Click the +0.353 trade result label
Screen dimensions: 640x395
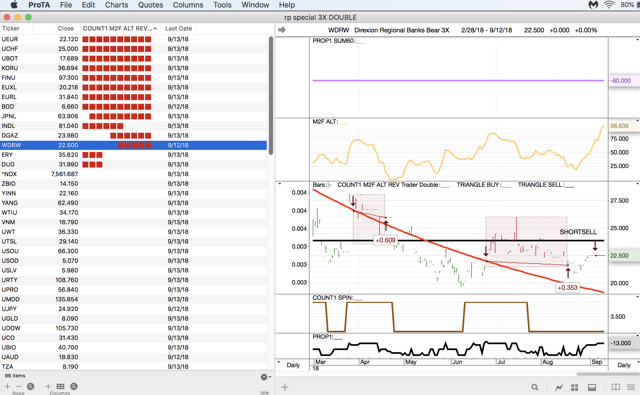567,288
